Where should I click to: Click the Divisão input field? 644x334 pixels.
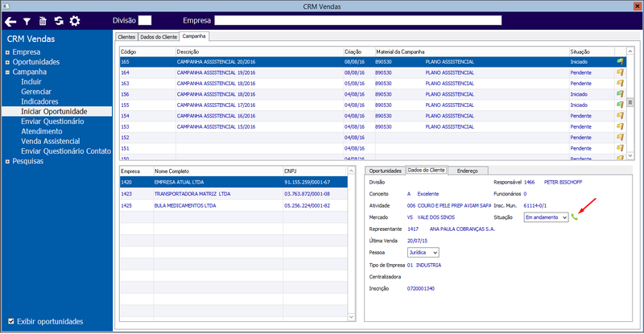(x=145, y=21)
